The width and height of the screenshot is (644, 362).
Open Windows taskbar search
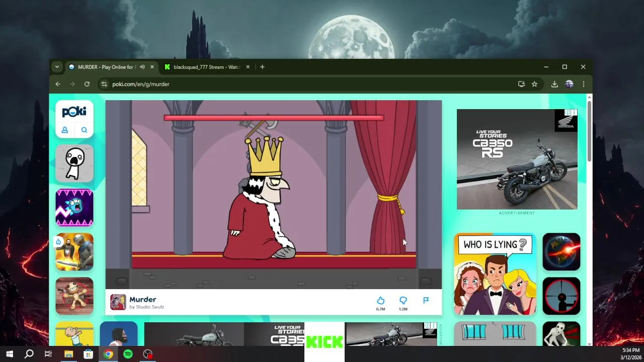pyautogui.click(x=29, y=354)
